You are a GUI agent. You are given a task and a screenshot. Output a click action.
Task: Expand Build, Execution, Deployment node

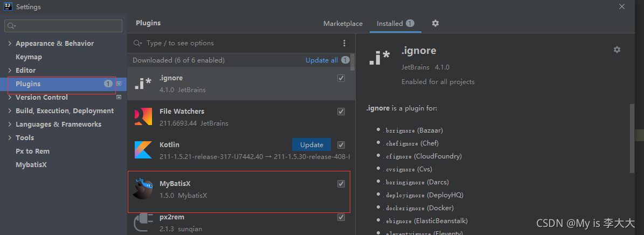[10, 111]
